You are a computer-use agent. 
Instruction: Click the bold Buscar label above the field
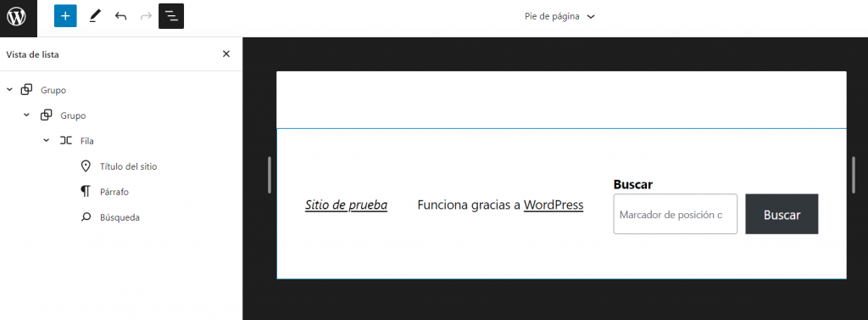633,184
